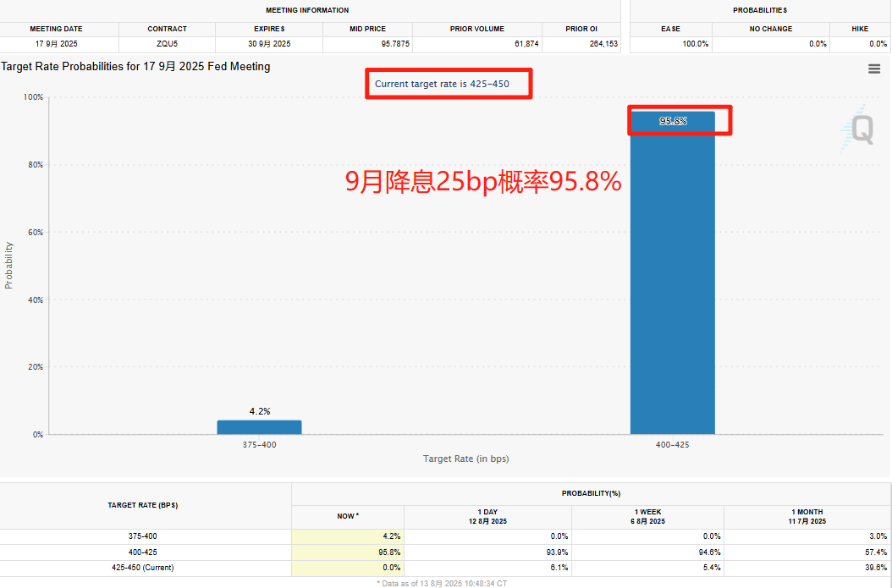The image size is (892, 588).
Task: Select the 0.0% value under NO CHANGE
Action: click(818, 44)
